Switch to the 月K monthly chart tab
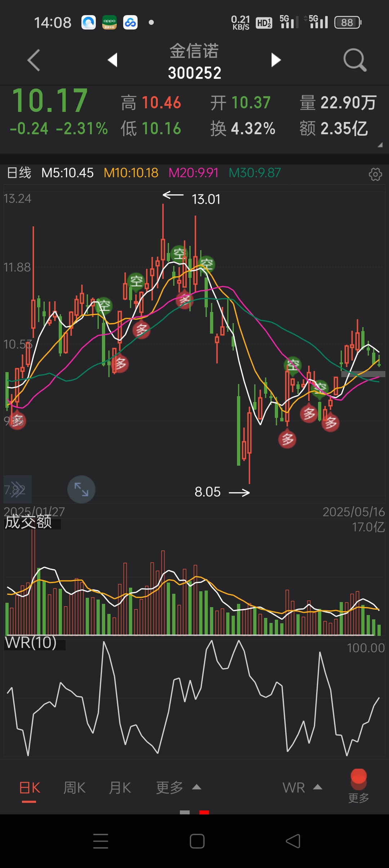 120,788
